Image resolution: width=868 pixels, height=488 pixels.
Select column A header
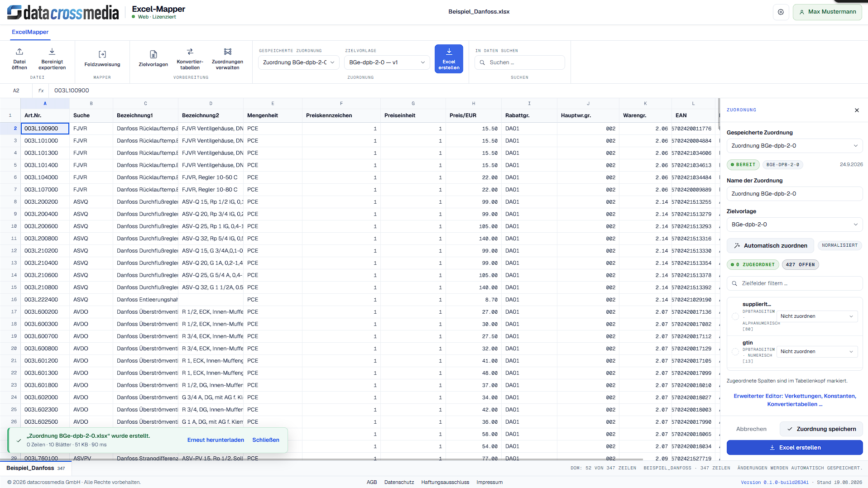(45, 104)
